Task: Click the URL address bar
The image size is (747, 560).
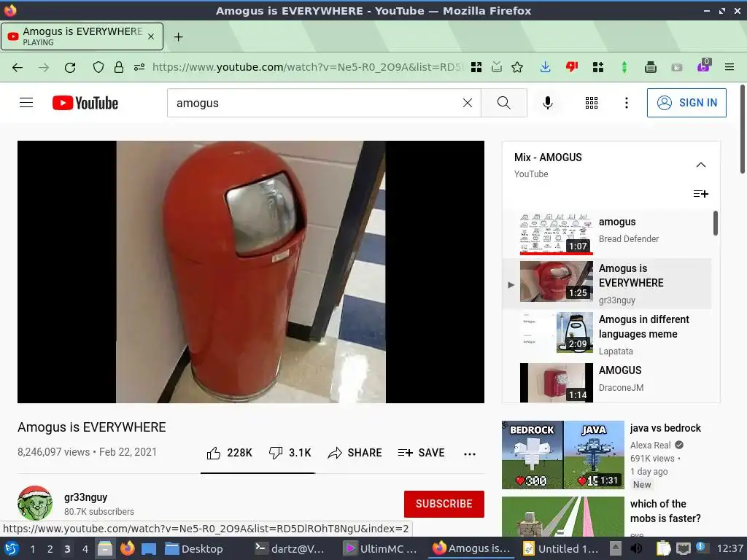Action: (306, 67)
